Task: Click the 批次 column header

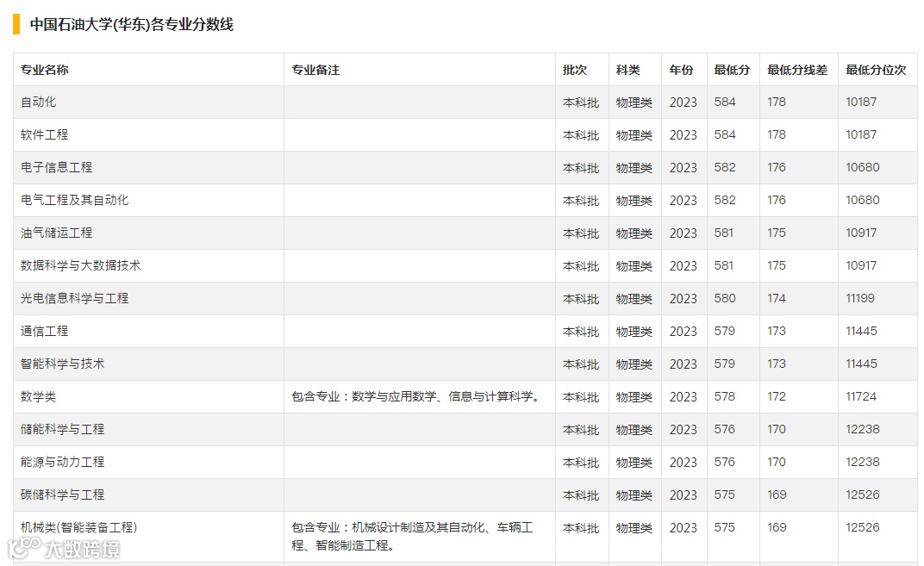Action: pyautogui.click(x=575, y=70)
